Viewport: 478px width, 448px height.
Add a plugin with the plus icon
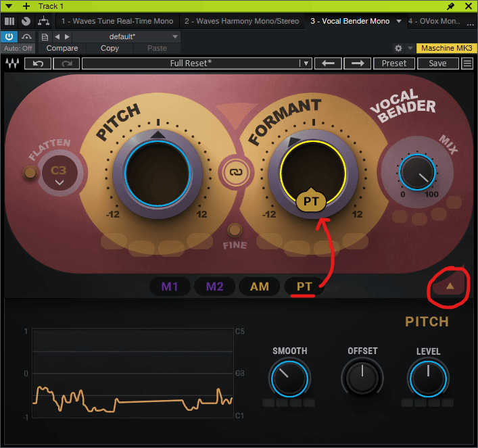(26, 6)
